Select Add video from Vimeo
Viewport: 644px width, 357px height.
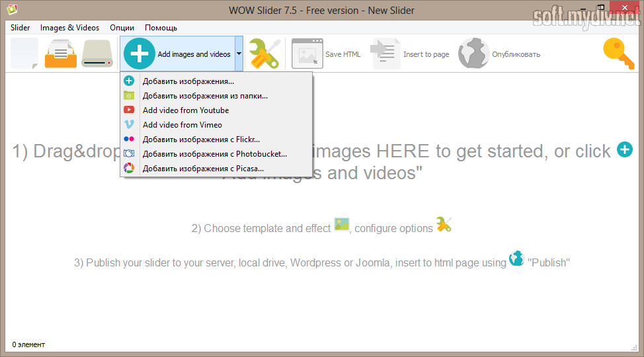(182, 125)
